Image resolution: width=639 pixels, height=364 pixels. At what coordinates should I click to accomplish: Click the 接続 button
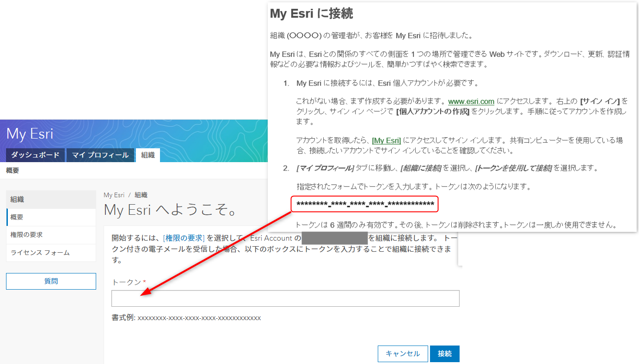click(445, 354)
